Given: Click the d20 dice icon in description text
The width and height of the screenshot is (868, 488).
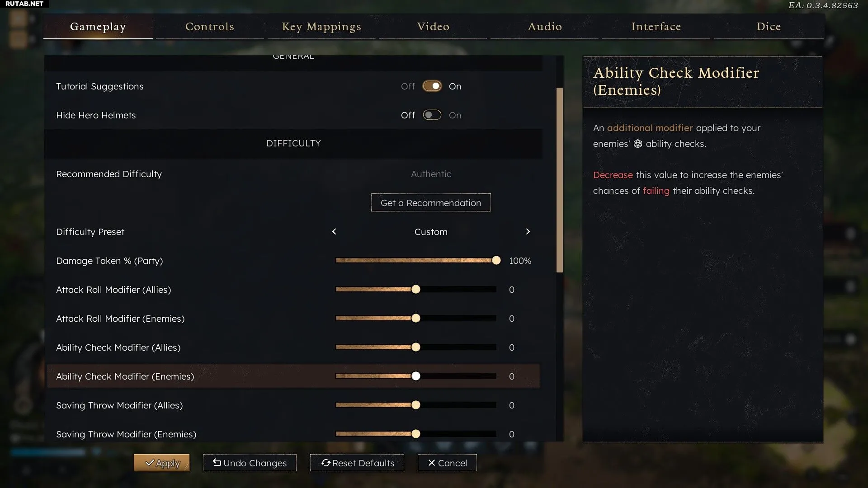Looking at the screenshot, I should (637, 144).
